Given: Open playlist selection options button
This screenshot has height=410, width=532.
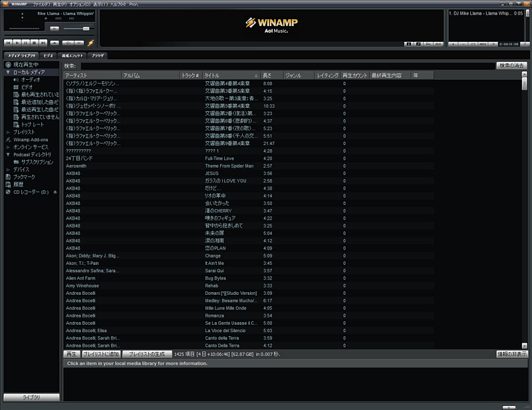Looking at the screenshot, I should point(473,44).
